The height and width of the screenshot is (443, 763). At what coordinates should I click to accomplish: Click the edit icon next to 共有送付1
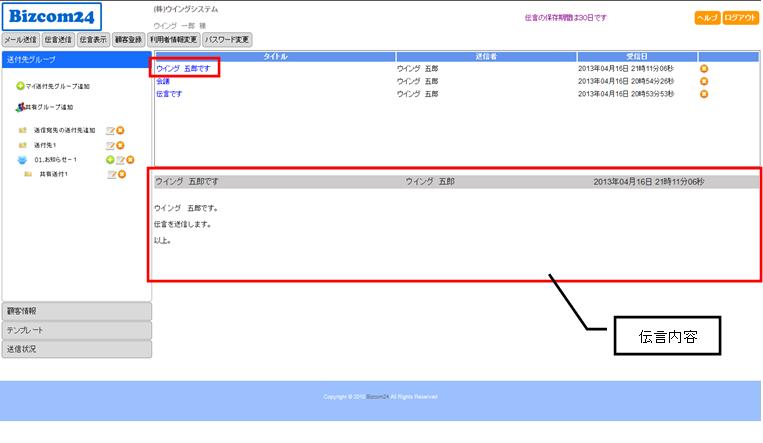[x=111, y=174]
